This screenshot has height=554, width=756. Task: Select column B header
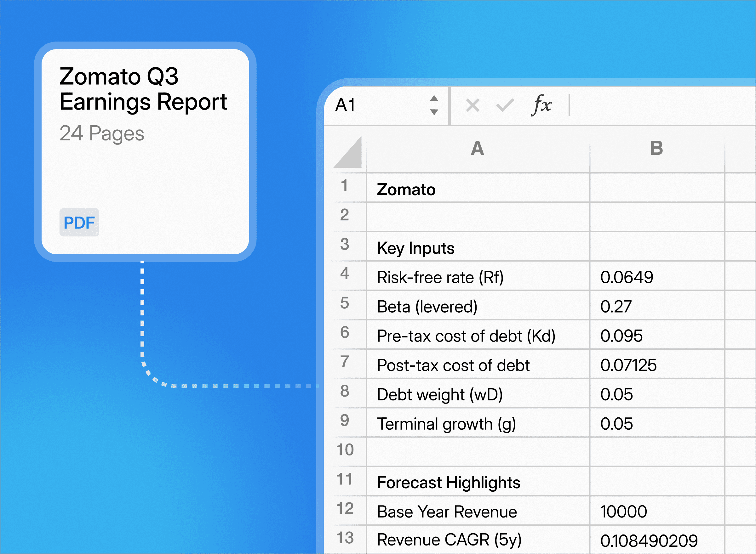pyautogui.click(x=656, y=149)
